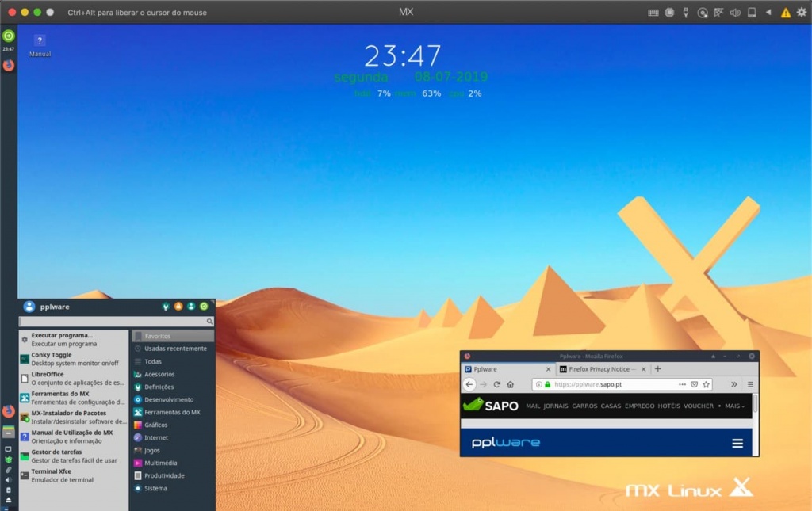Go to Firefox home page icon
The height and width of the screenshot is (511, 812).
[x=510, y=384]
